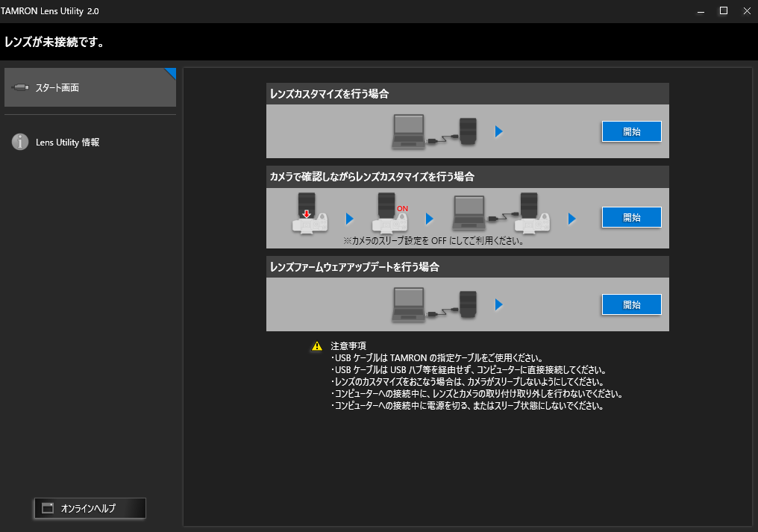Open Lens Utility 情報 from sidebar
This screenshot has height=532, width=758.
point(67,143)
